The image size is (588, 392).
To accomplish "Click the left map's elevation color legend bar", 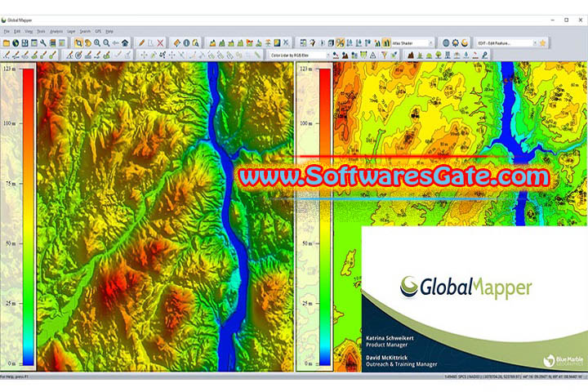I will point(28,216).
